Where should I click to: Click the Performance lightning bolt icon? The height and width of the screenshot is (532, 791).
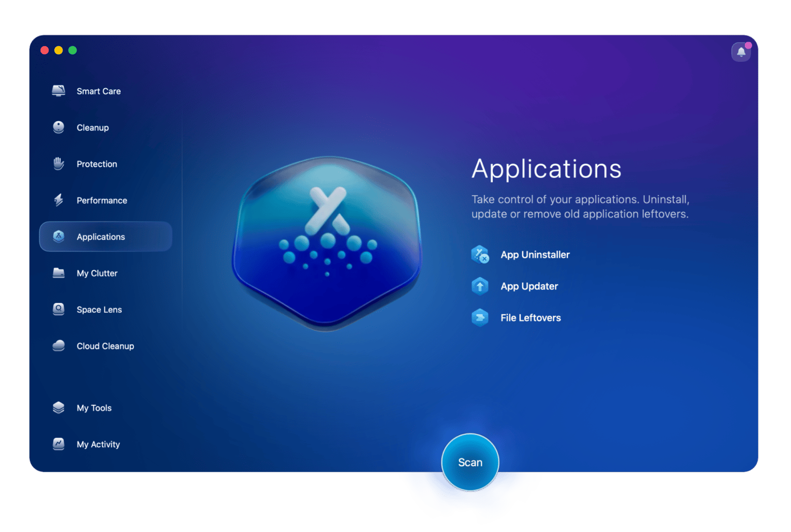pyautogui.click(x=59, y=200)
